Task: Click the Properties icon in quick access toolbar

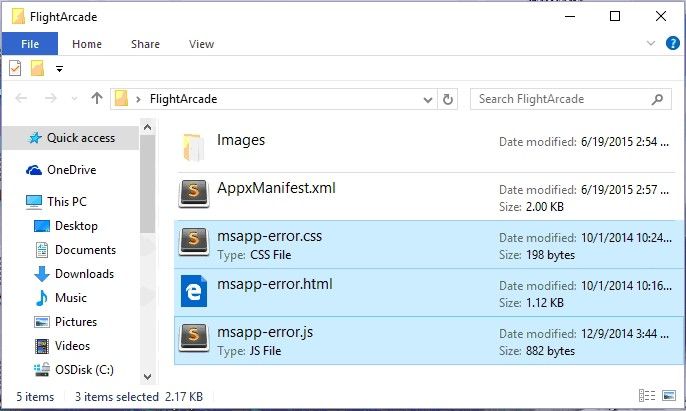Action: 15,68
